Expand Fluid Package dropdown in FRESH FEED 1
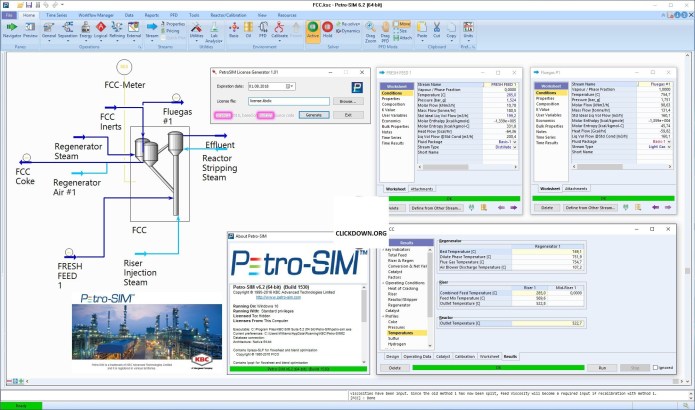This screenshot has height=410, width=695. 515,142
